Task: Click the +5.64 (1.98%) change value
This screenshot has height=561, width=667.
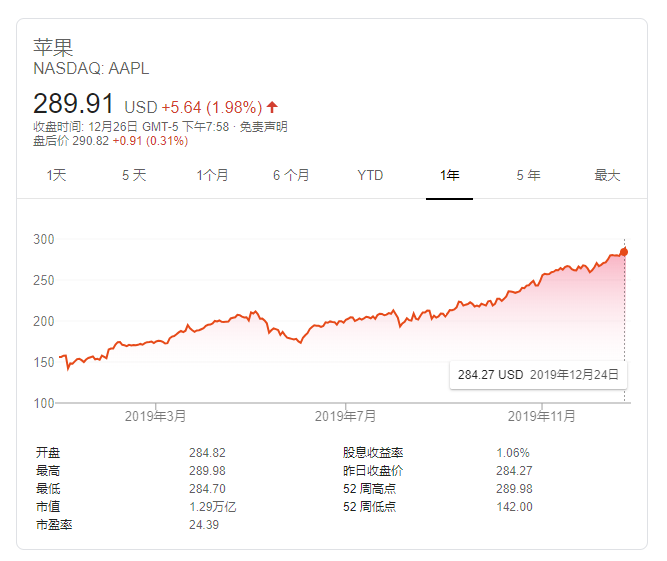Action: coord(212,107)
